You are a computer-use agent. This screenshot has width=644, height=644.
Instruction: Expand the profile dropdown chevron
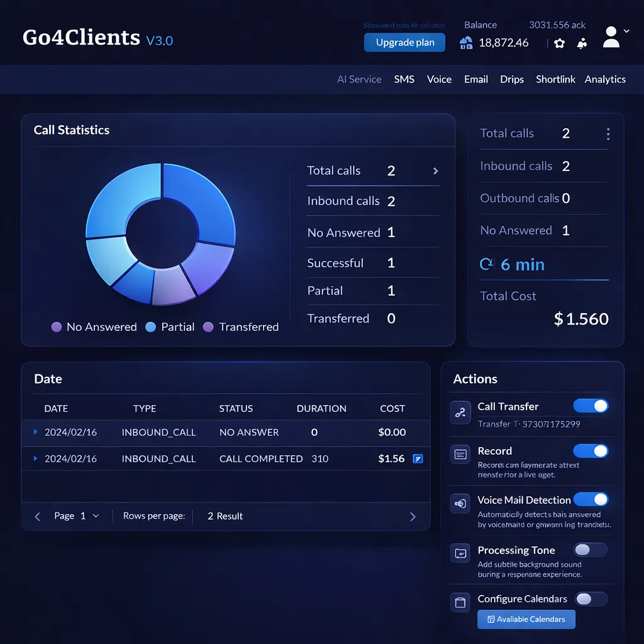(626, 31)
